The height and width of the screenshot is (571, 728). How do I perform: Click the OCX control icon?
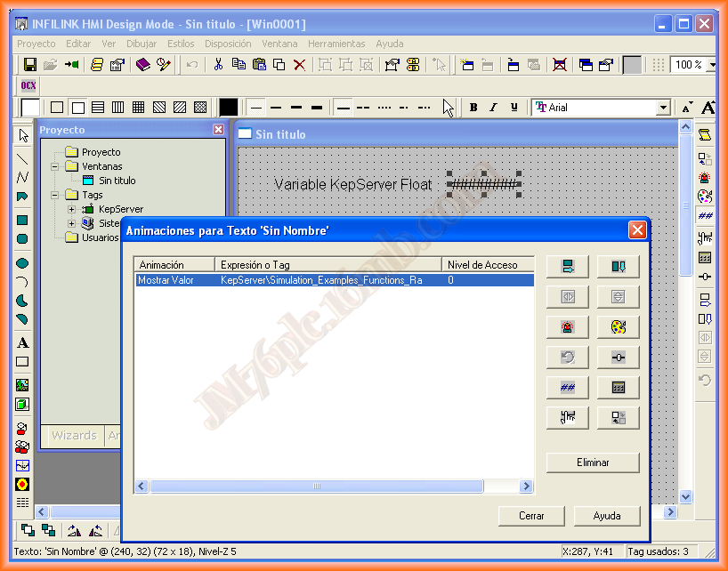coord(28,86)
